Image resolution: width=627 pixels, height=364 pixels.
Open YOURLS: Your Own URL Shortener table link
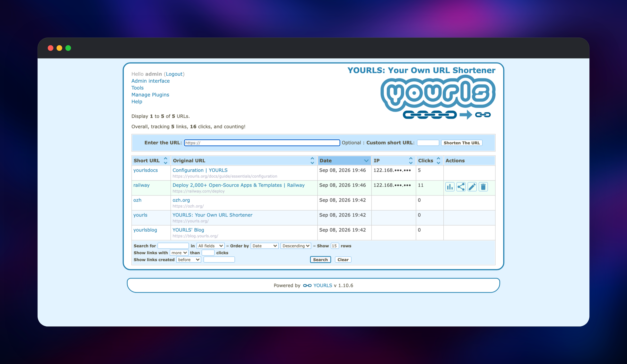(x=212, y=215)
